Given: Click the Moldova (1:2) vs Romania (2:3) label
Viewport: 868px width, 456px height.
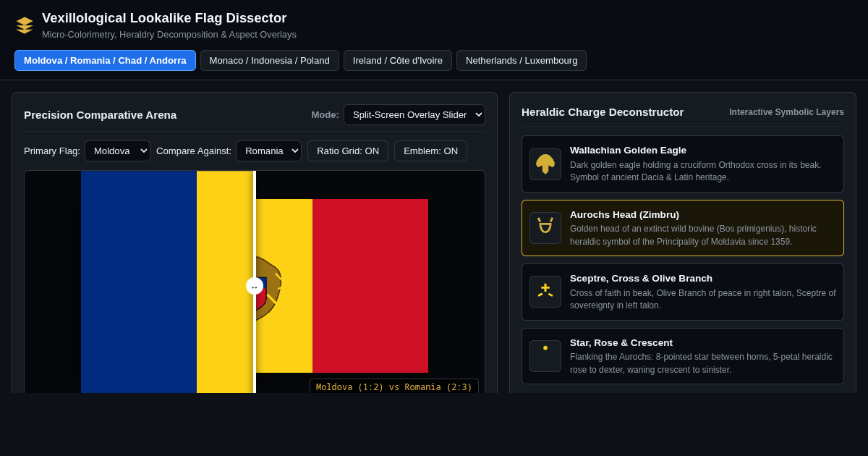Looking at the screenshot, I should 394,387.
